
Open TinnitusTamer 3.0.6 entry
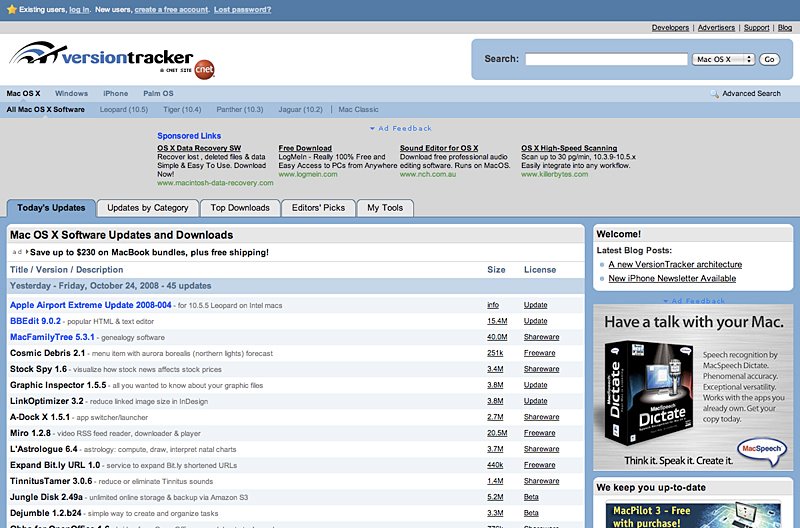click(x=51, y=481)
